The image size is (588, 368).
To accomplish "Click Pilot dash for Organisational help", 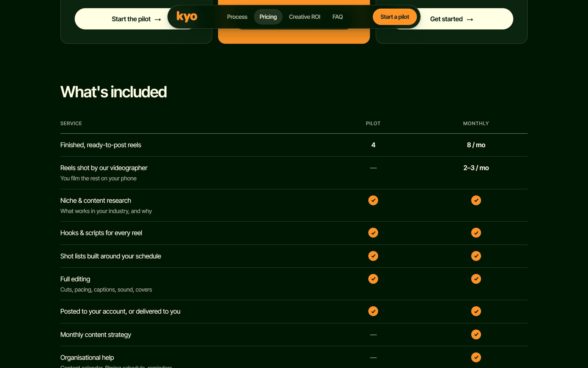I will coord(373,358).
